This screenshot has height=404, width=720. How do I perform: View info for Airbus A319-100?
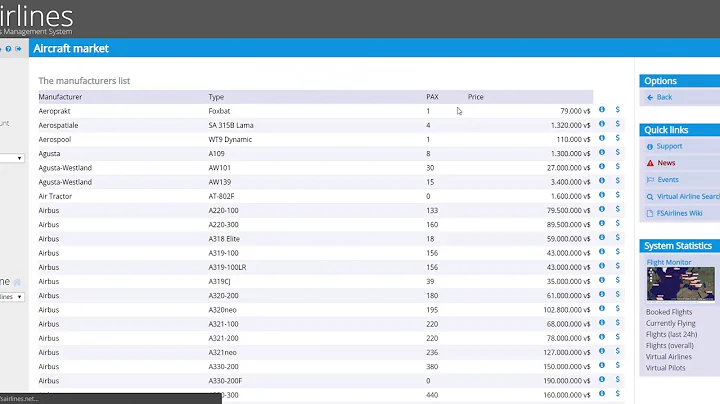click(x=602, y=252)
